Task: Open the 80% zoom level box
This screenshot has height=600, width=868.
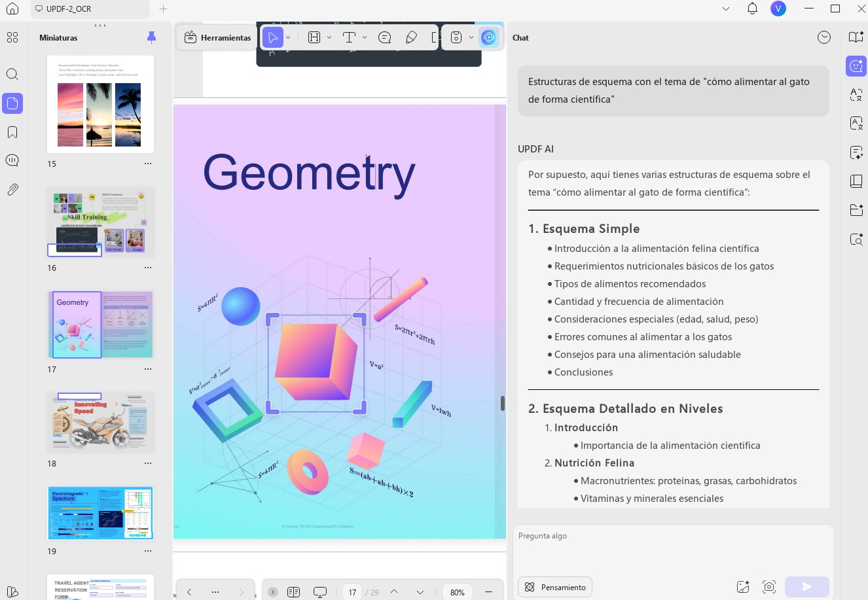Action: pyautogui.click(x=458, y=592)
